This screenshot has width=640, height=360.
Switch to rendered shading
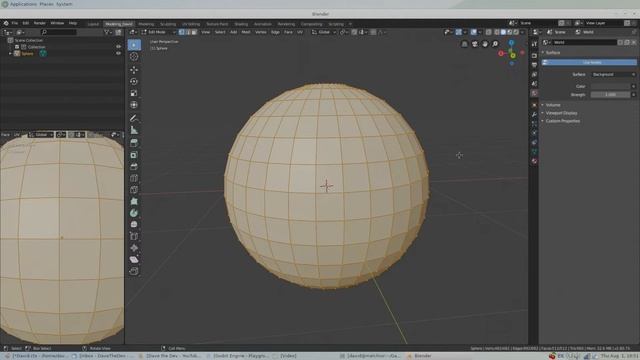(516, 32)
